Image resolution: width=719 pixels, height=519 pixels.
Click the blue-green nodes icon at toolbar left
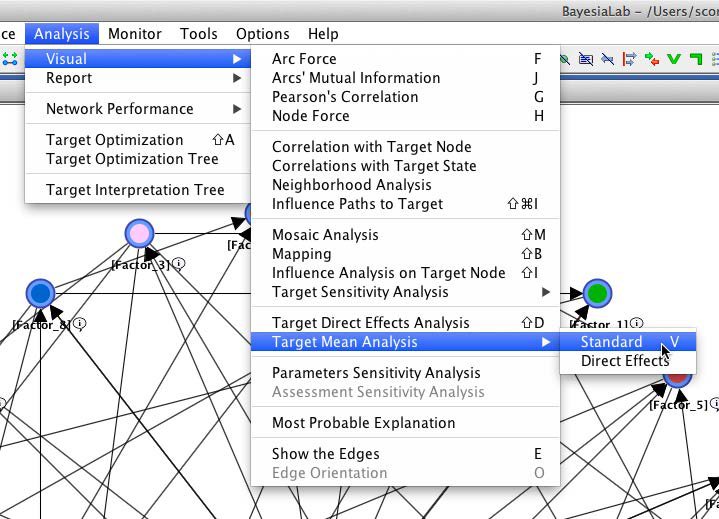click(x=10, y=59)
